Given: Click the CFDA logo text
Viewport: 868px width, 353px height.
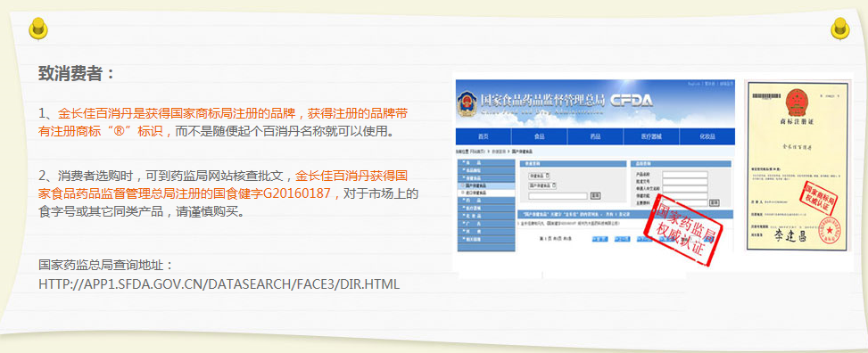Looking at the screenshot, I should [631, 100].
